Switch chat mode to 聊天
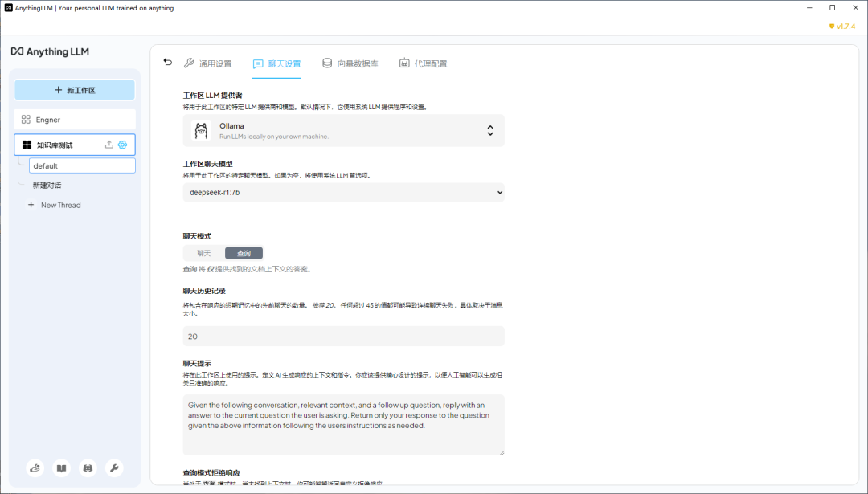The height and width of the screenshot is (494, 868). pos(203,253)
